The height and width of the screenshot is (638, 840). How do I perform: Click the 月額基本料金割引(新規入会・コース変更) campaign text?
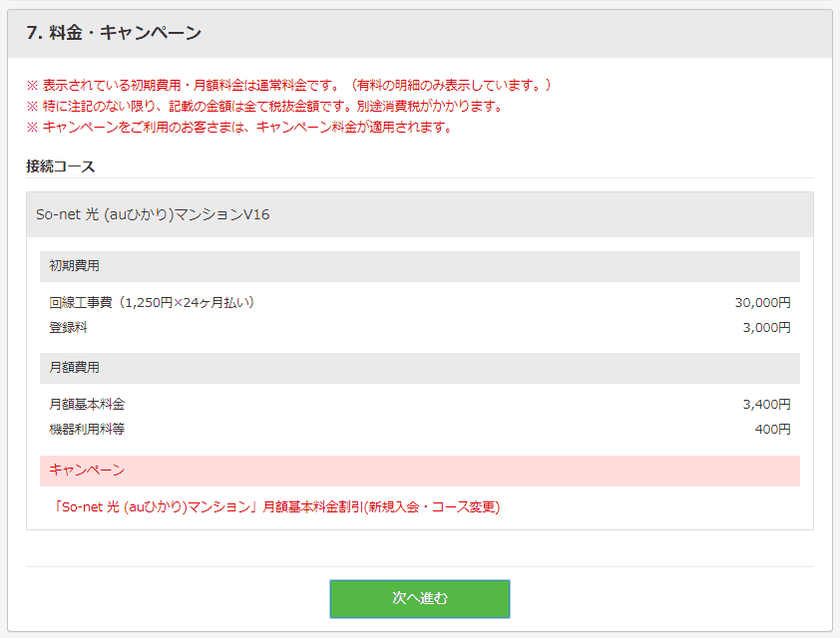[x=276, y=506]
